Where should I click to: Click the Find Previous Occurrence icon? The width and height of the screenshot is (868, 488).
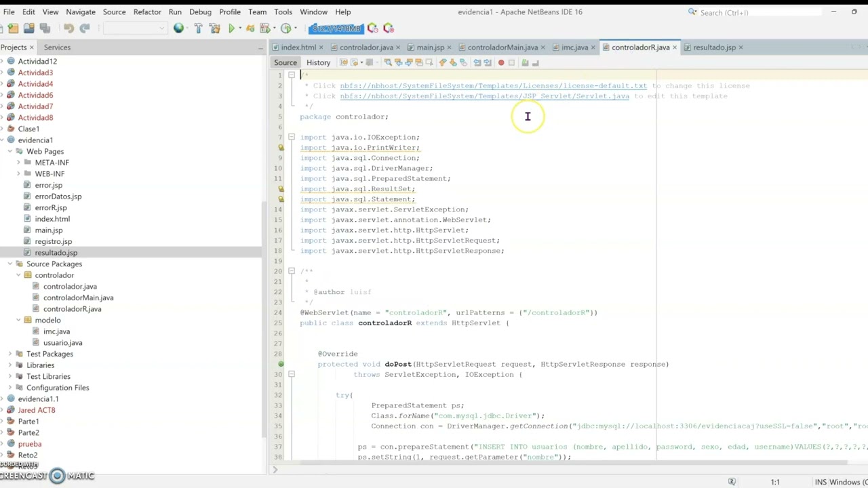point(398,62)
